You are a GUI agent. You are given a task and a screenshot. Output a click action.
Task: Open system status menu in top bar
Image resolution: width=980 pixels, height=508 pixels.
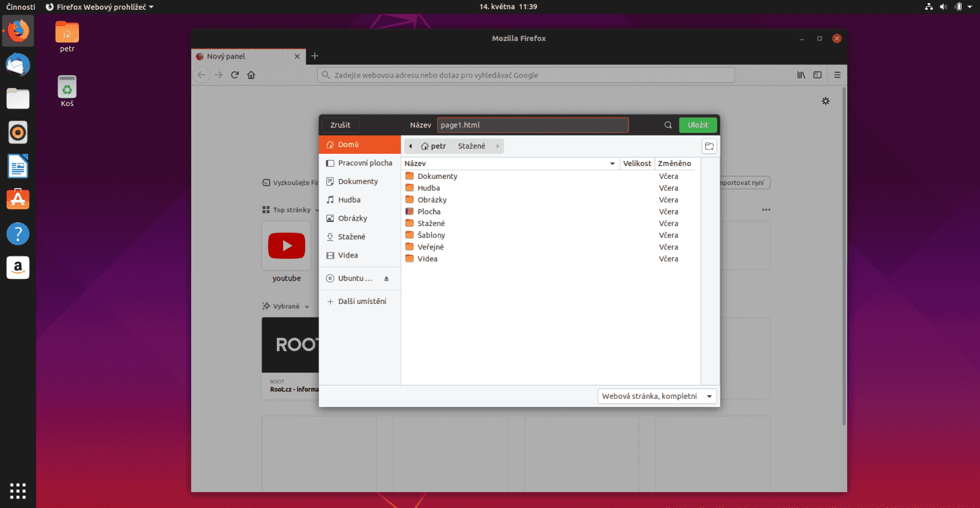click(949, 7)
